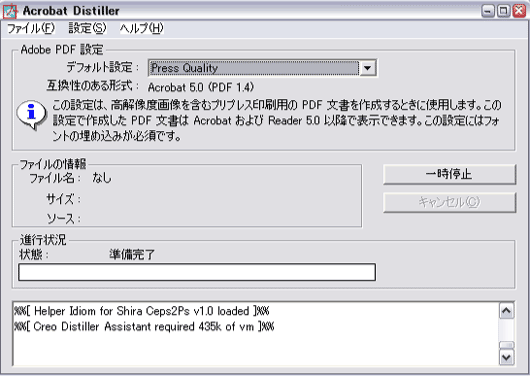The image size is (530, 376).
Task: Minimize the Acrobat Distiller window
Action: [x=488, y=11]
